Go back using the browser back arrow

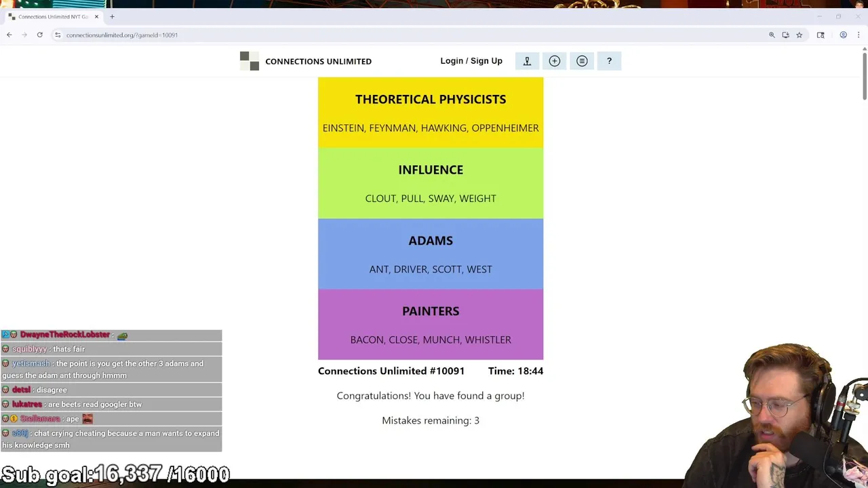click(x=9, y=35)
